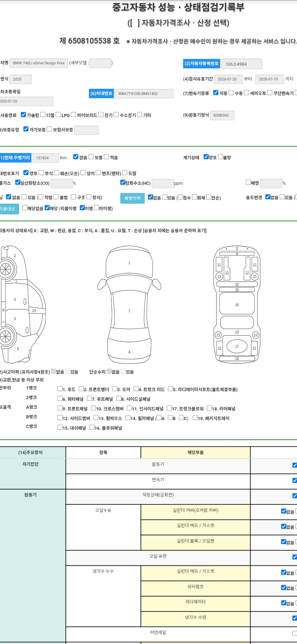Tick the 하이브리드 fuel checkbox
Screen dimensions: 297x644
pos(73,115)
